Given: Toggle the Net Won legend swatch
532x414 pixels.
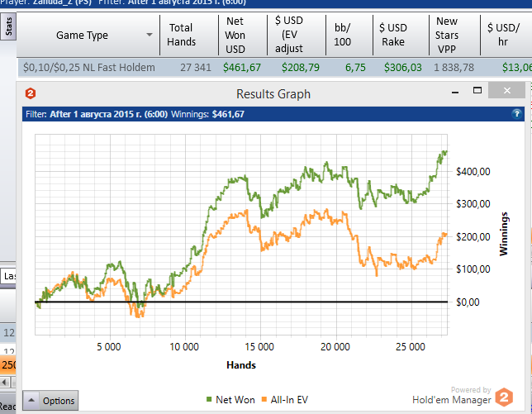Looking at the screenshot, I should pyautogui.click(x=209, y=399).
